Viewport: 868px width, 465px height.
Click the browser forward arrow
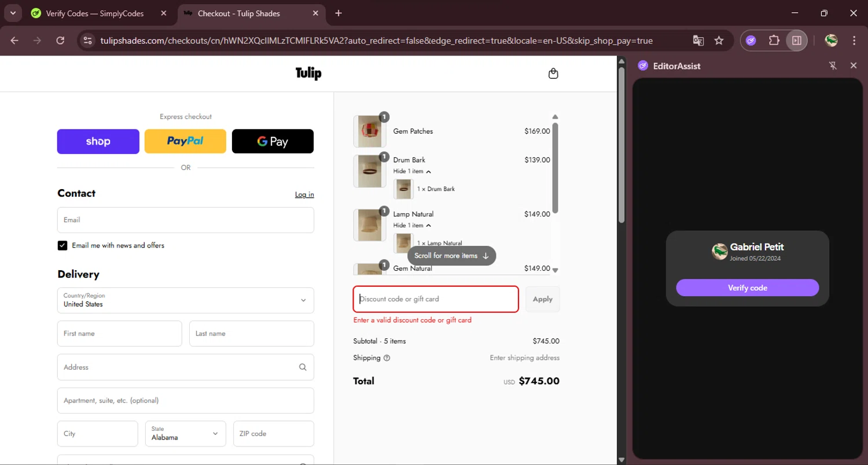[37, 40]
